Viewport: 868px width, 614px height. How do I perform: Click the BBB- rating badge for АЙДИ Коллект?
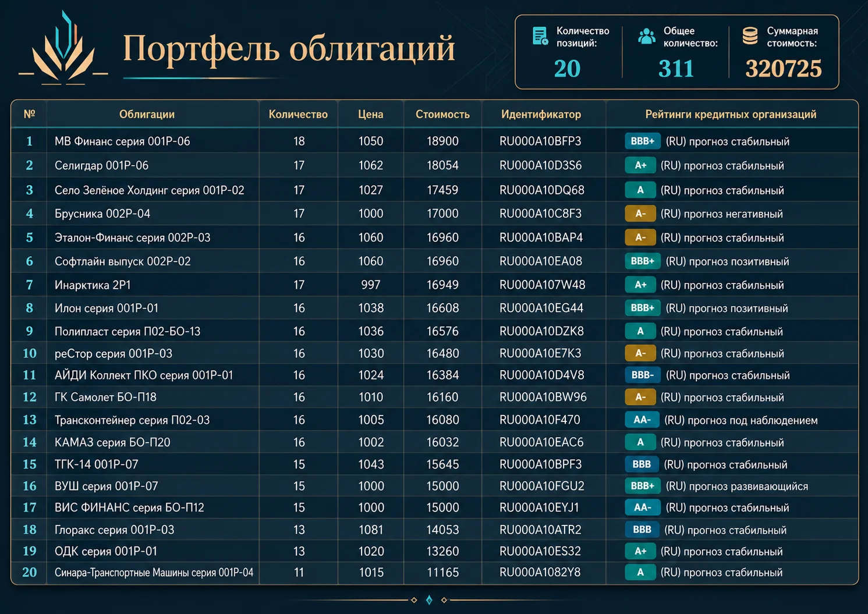click(643, 375)
